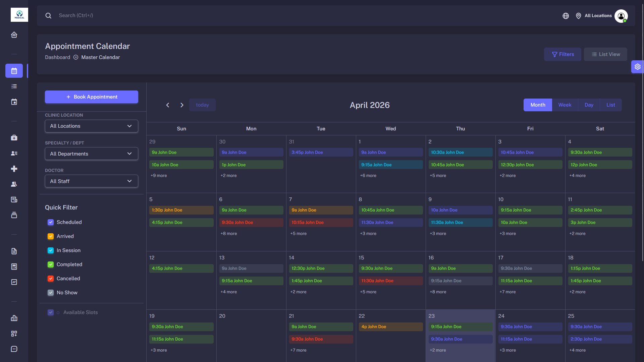644x362 pixels.
Task: Open the list icon below calendar in sidebar
Action: [14, 86]
